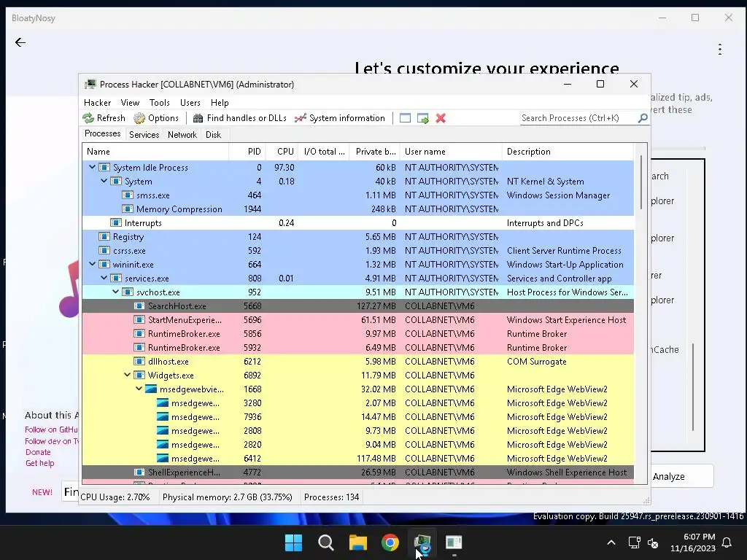Collapse the msedgewebview 1668 node
This screenshot has height=560, width=747.
(139, 389)
